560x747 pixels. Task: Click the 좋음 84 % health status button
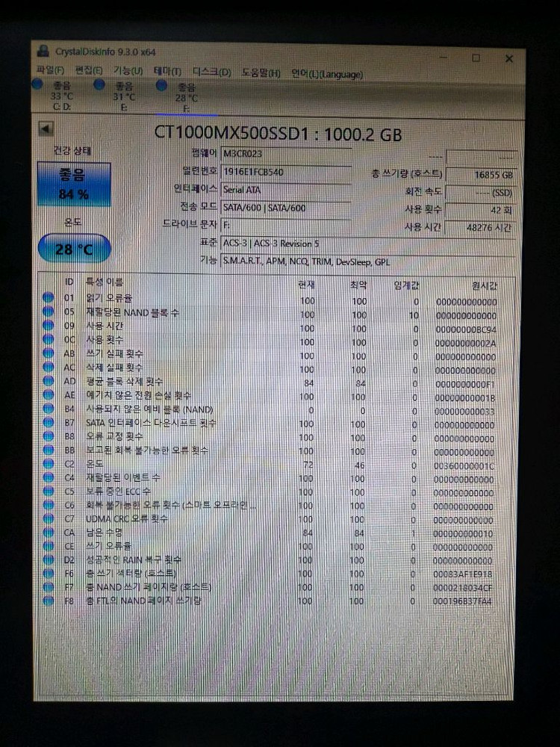(74, 184)
